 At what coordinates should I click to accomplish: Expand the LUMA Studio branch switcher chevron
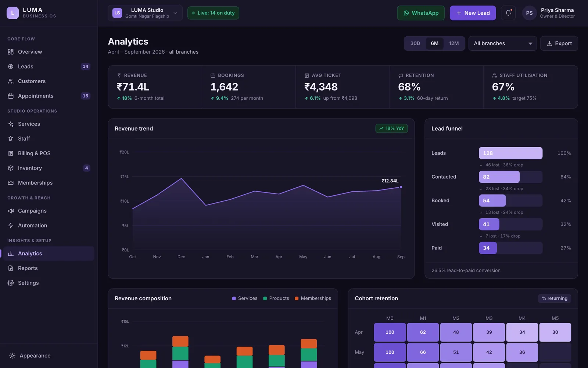175,13
